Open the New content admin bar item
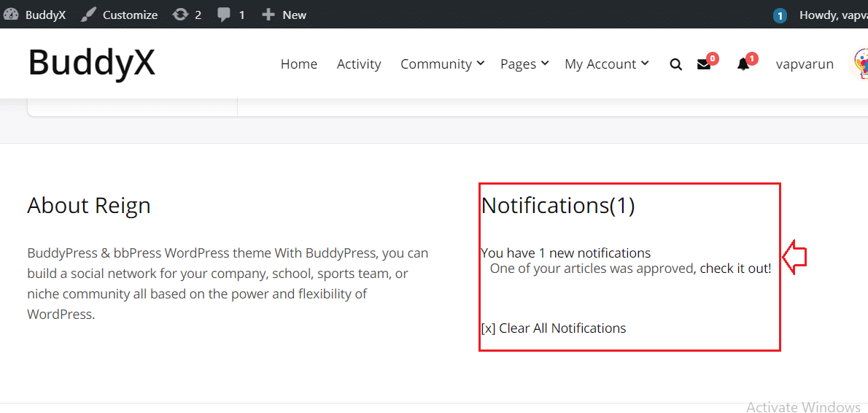 pos(284,15)
